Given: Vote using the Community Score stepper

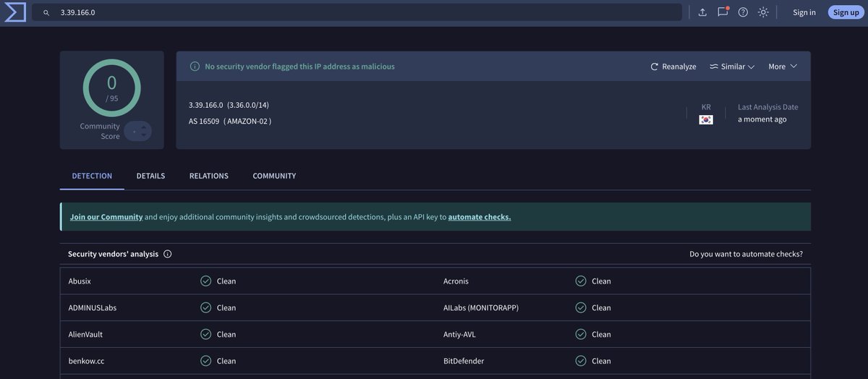Looking at the screenshot, I should [x=137, y=131].
